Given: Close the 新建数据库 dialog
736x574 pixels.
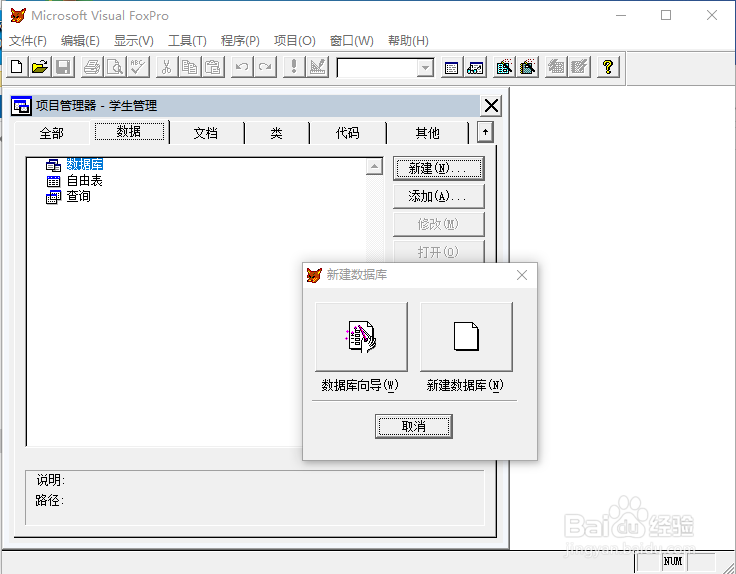Looking at the screenshot, I should click(x=522, y=275).
